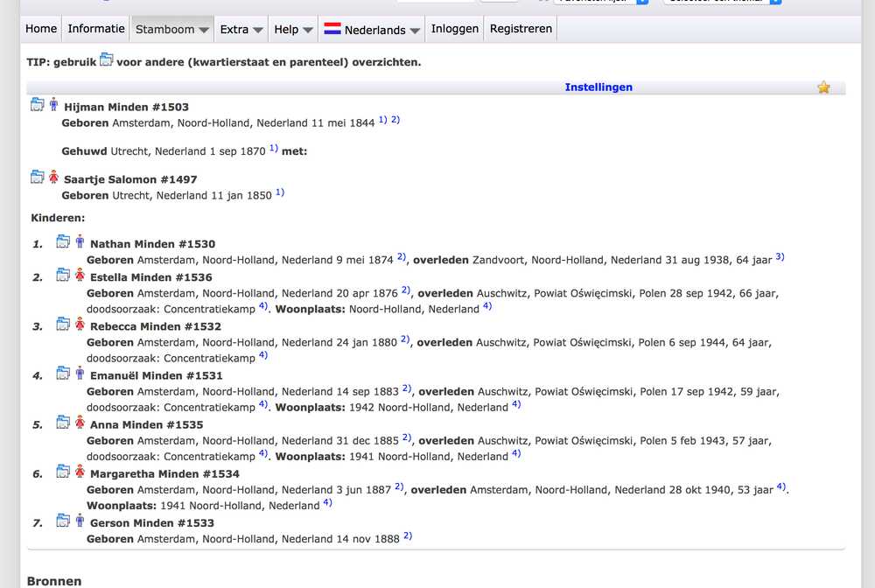Expand the Help menu
The height and width of the screenshot is (588, 875).
tap(293, 29)
